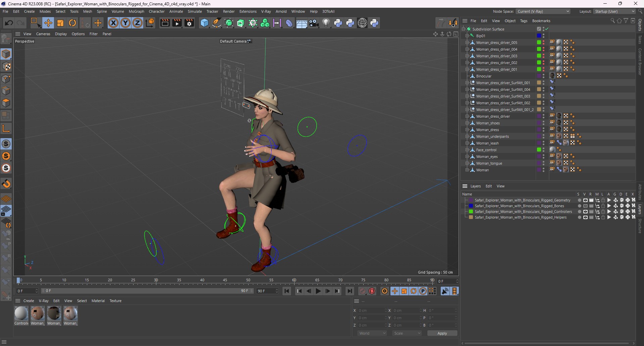Open viewport Cameras menu
Viewport: 644px width, 346px height.
pyautogui.click(x=43, y=34)
